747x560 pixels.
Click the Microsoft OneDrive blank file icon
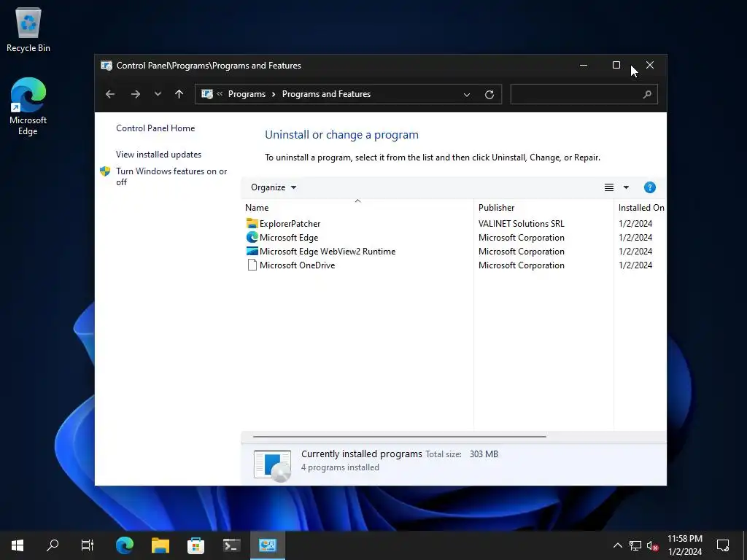[252, 265]
